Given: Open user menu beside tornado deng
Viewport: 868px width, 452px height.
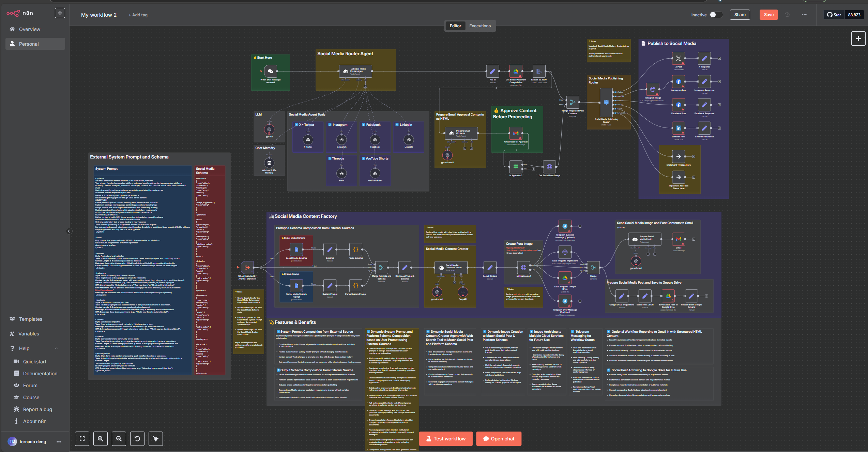Looking at the screenshot, I should pos(59,442).
